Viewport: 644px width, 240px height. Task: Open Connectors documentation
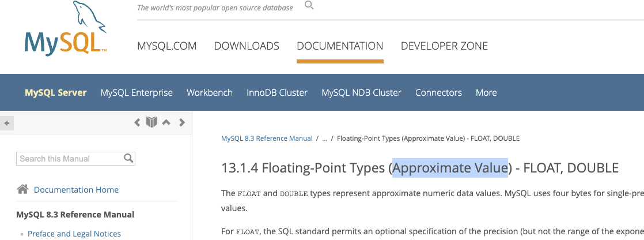438,93
